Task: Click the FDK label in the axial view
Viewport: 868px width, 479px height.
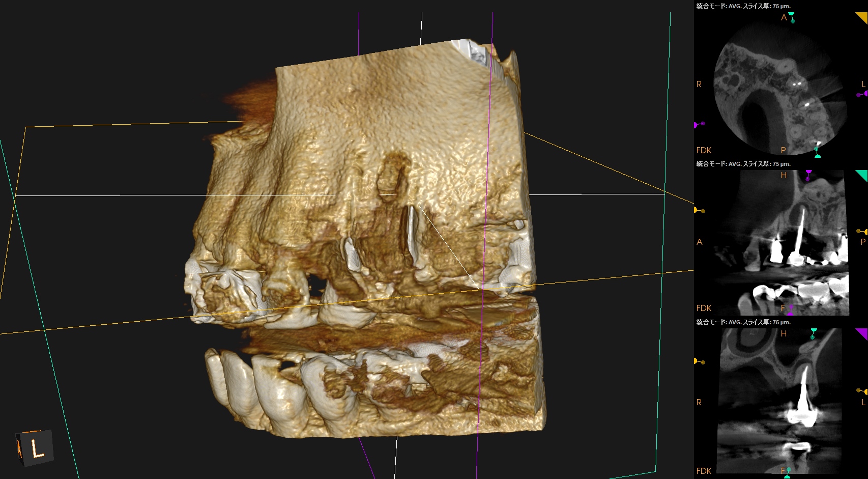Action: 704,150
